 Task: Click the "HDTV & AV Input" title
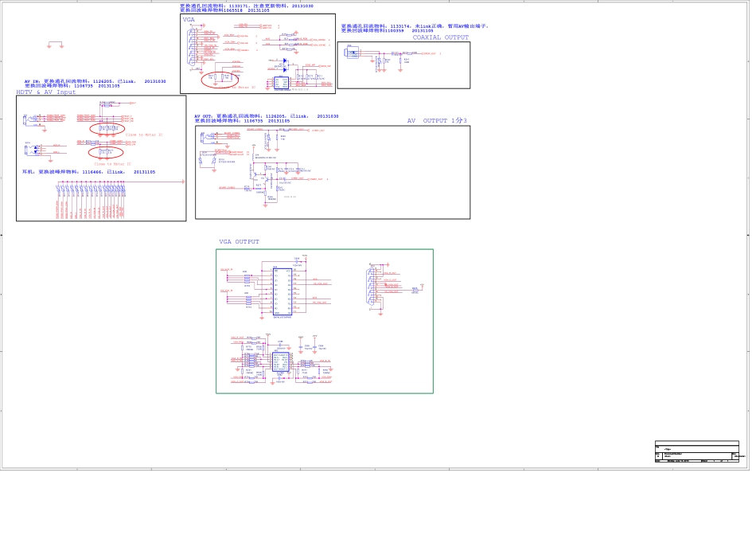(x=46, y=92)
